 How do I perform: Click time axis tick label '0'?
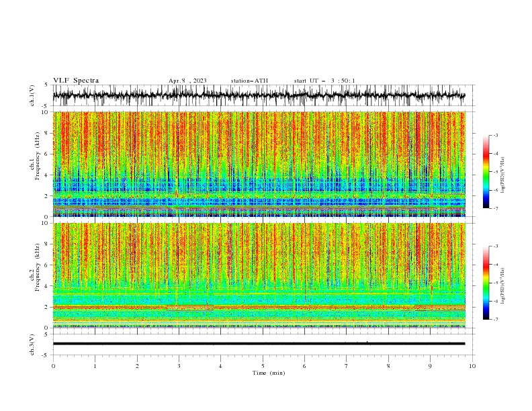(53, 366)
